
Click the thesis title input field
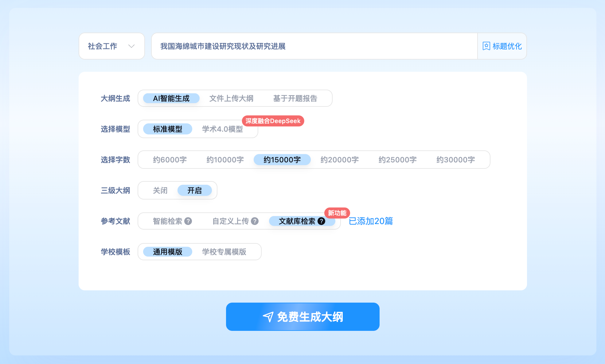(313, 46)
